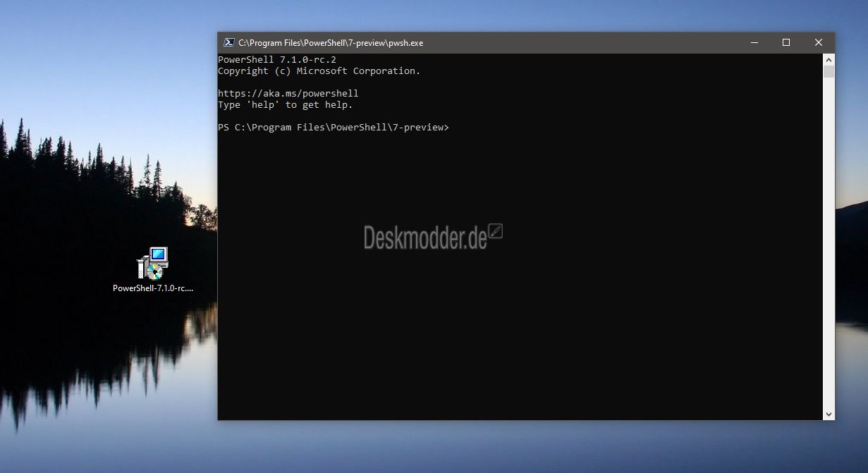This screenshot has height=473, width=868.
Task: Select the PowerShell-7.1.0-rc file name label
Action: [x=153, y=288]
